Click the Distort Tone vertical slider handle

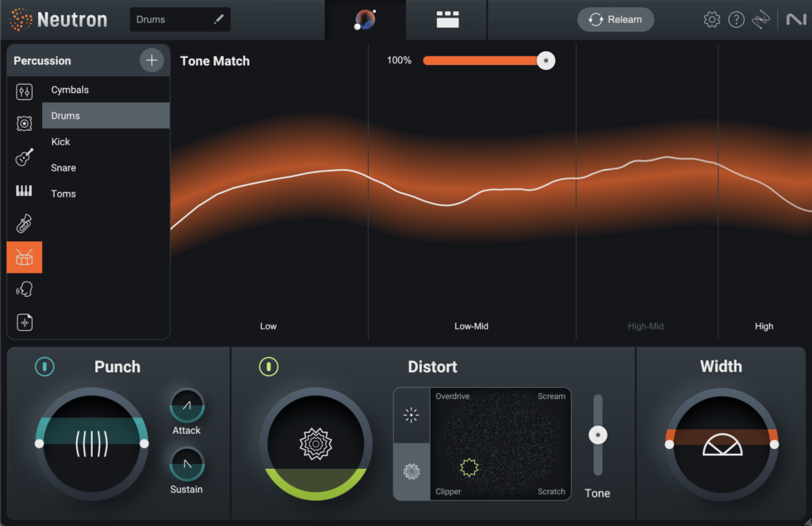pyautogui.click(x=598, y=435)
